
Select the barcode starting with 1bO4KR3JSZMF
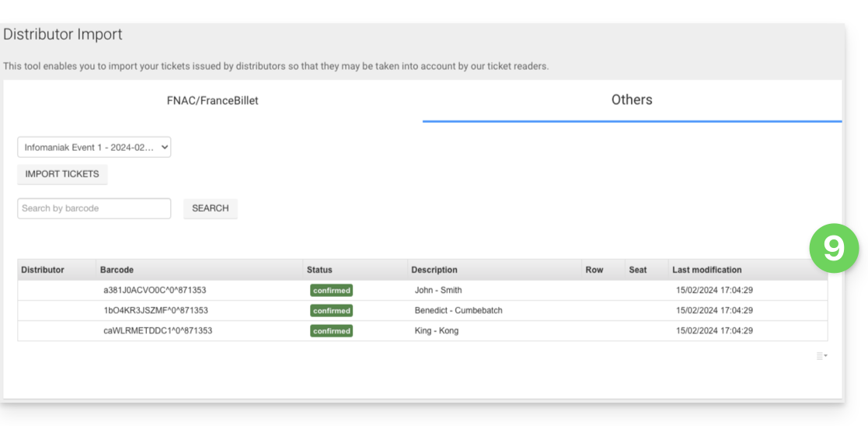click(x=155, y=311)
